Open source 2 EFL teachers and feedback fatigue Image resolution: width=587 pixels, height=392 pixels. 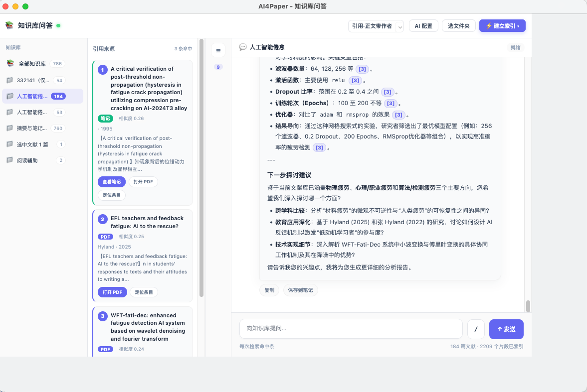click(x=147, y=222)
